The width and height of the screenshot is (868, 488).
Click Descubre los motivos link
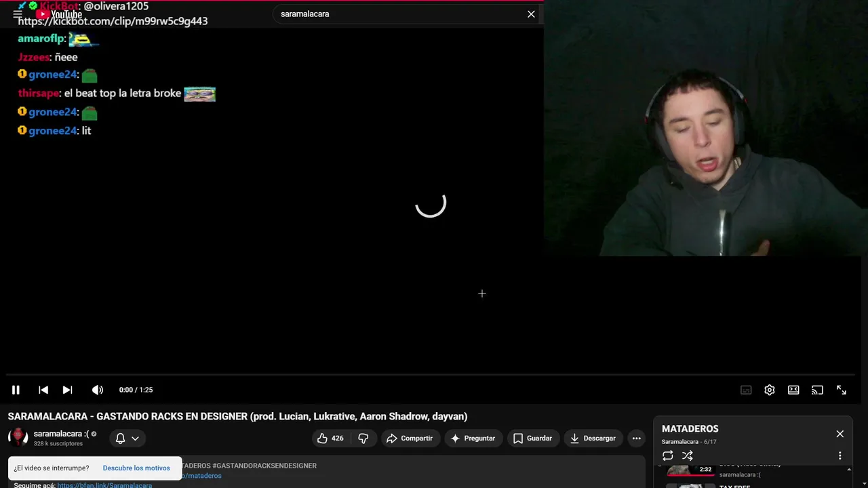point(136,468)
